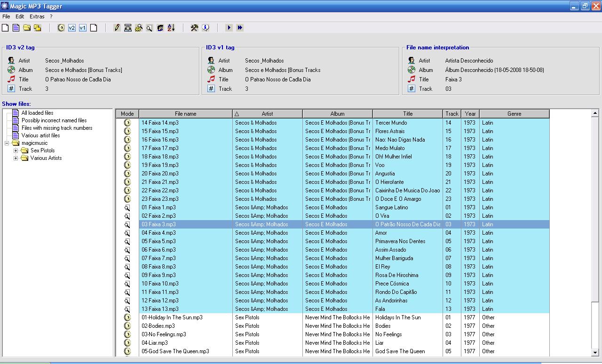602x364 pixels.
Task: Click the double-arrow fast forward toolbar icon
Action: pos(240,28)
